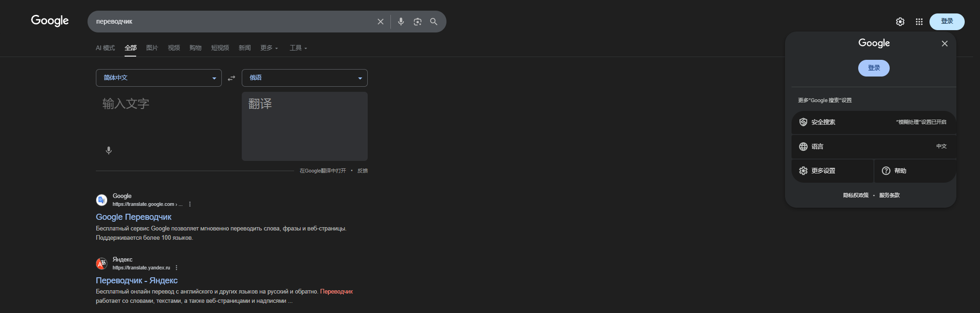
Task: Clear the search box with the X icon
Action: point(381,22)
